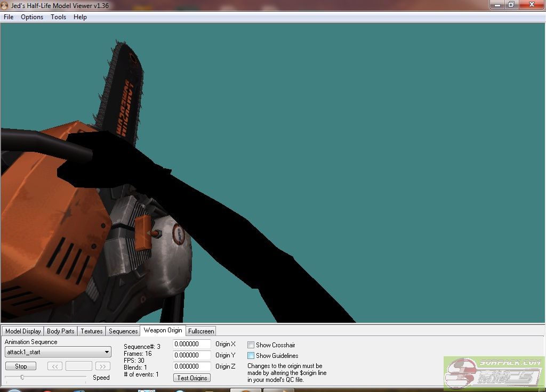546x392 pixels.
Task: Open the Fullscreen tab
Action: [201, 331]
